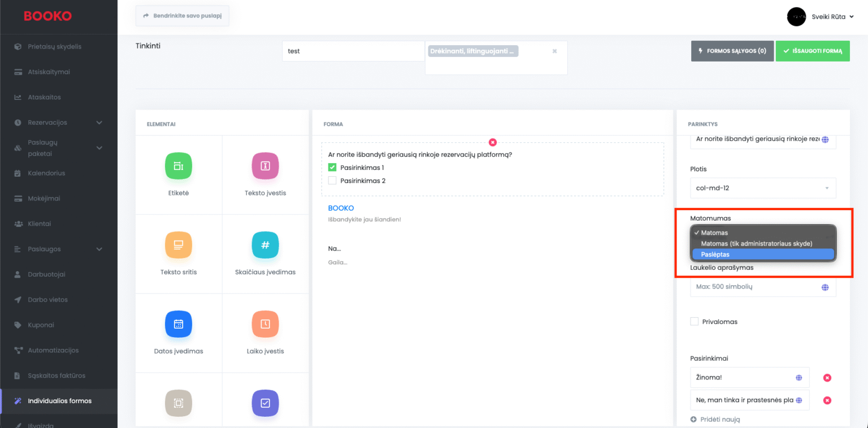Screen dimensions: 868x428
Task: Open the Plotis col-md-12 dropdown
Action: [762, 188]
